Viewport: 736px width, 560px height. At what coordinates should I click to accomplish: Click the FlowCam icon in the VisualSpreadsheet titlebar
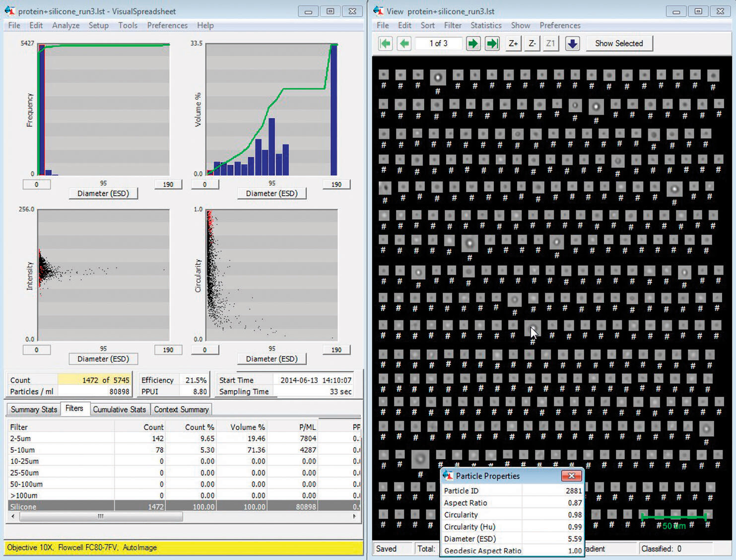(9, 10)
